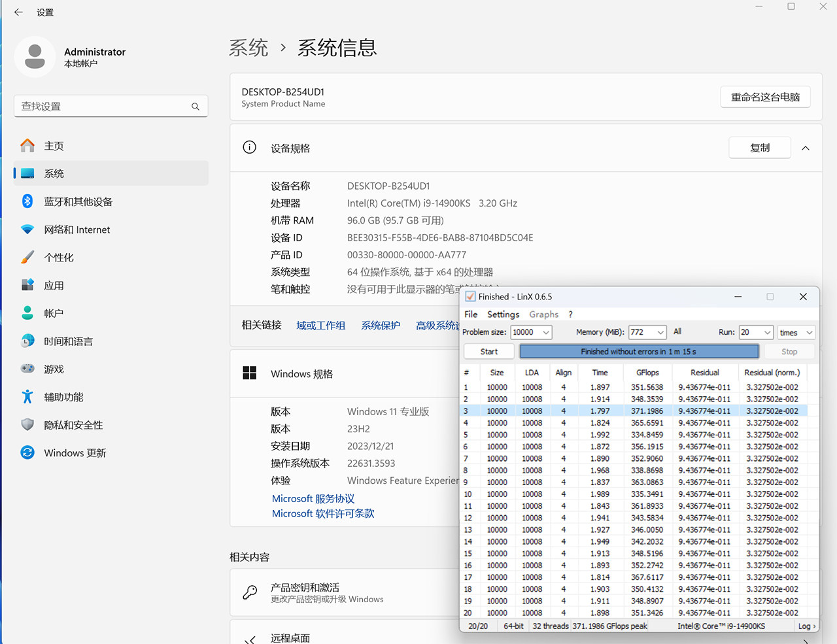
Task: Open Windows Update sync icon
Action: point(27,452)
